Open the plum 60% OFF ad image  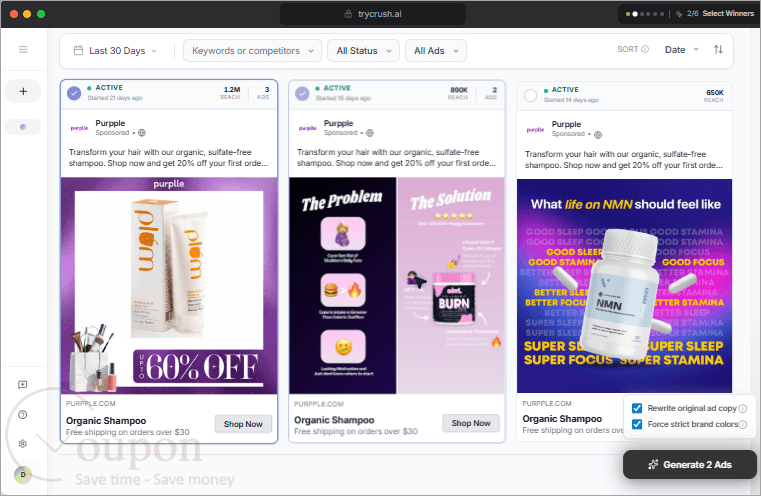(x=169, y=286)
